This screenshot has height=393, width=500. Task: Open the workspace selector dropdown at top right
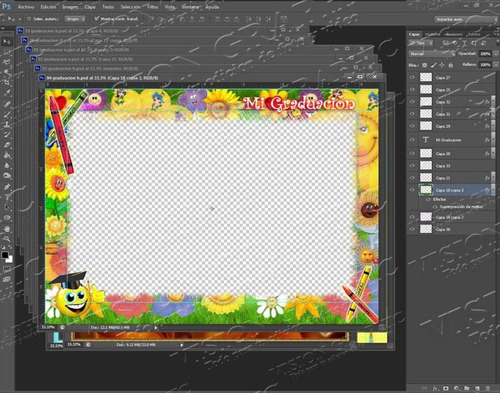pos(467,19)
